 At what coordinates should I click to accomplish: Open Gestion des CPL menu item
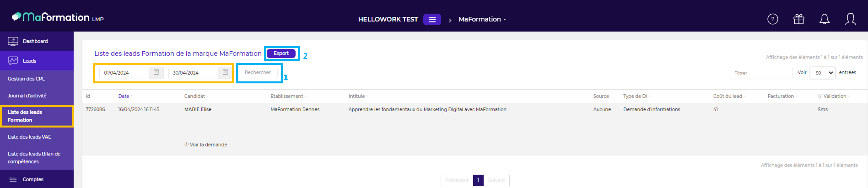[x=26, y=79]
